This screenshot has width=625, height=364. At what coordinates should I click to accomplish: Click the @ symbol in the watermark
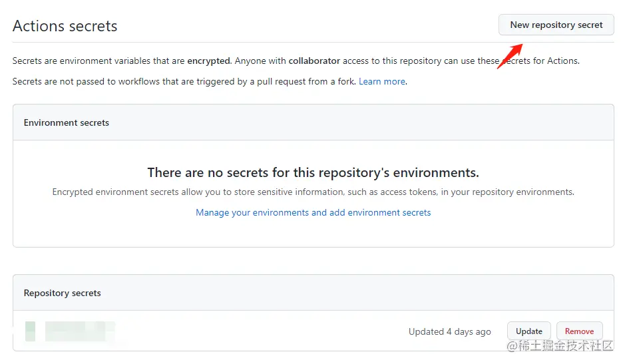[x=512, y=347]
